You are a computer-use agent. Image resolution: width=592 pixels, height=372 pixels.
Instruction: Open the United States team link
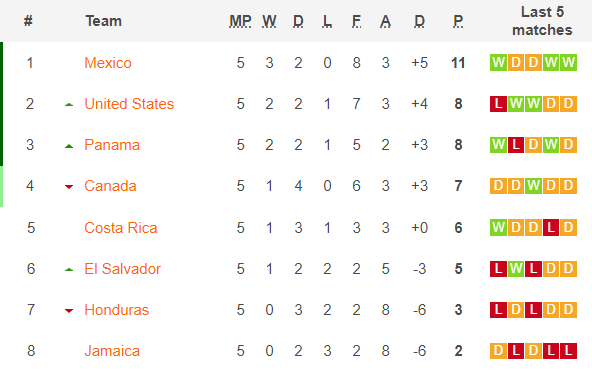point(129,104)
